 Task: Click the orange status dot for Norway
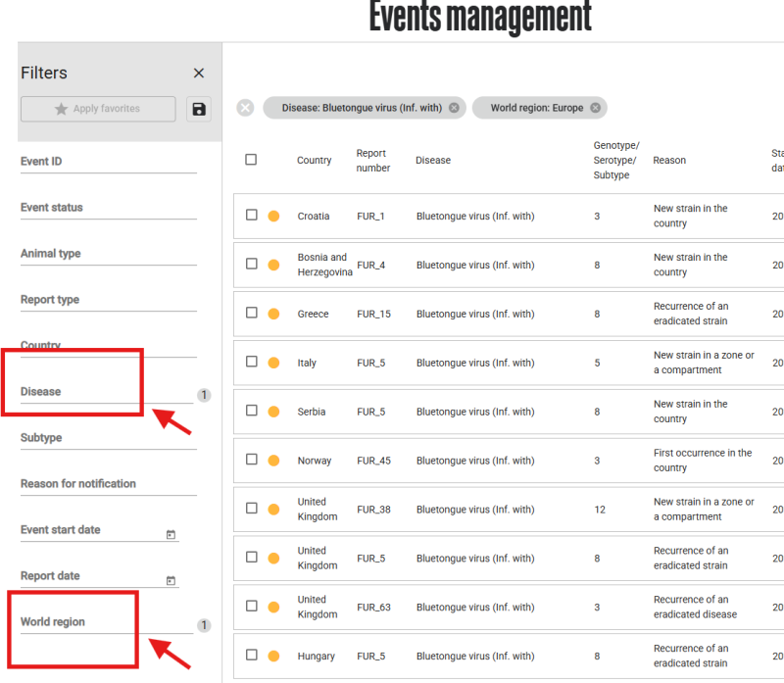coord(274,461)
